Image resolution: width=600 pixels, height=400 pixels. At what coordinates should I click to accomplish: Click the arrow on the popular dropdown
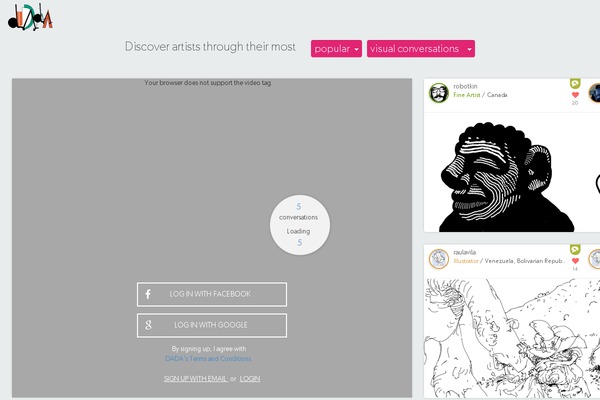click(356, 49)
